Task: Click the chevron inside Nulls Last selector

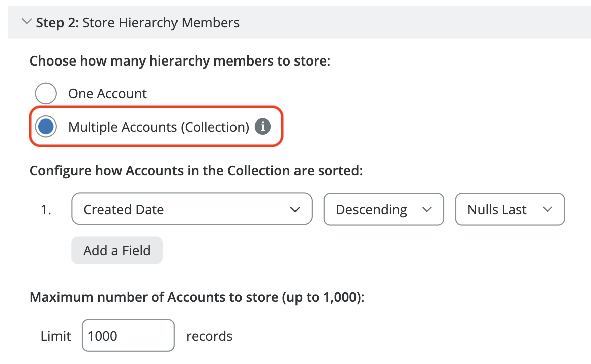Action: tap(547, 209)
